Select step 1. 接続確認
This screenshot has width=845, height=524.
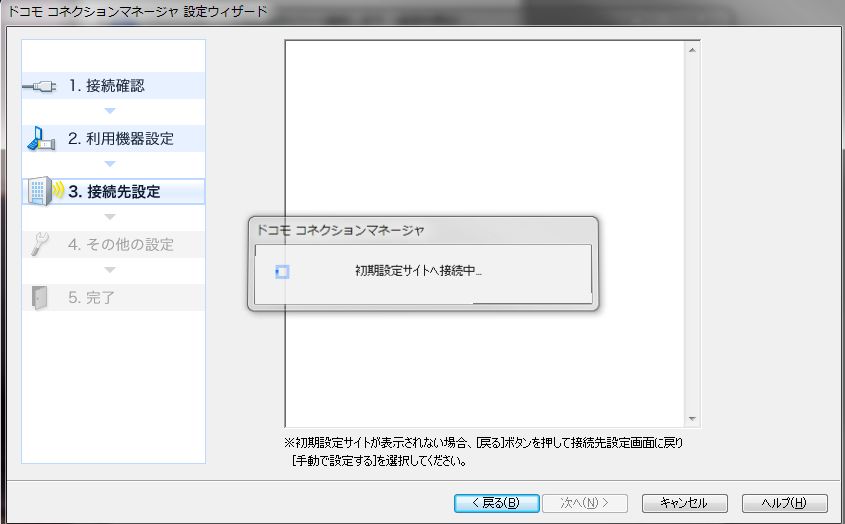tap(113, 85)
